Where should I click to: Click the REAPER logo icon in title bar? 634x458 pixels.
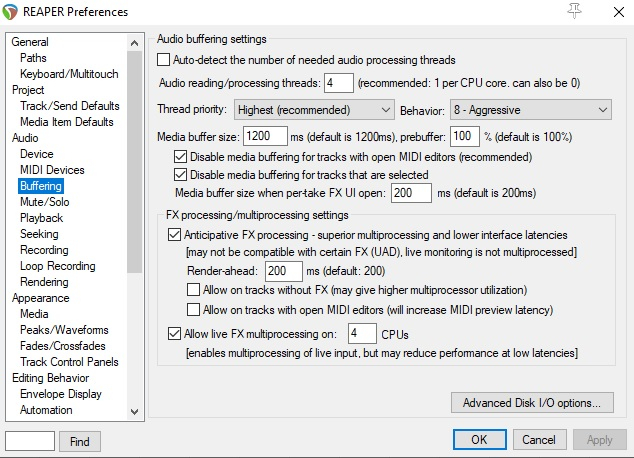pos(13,12)
